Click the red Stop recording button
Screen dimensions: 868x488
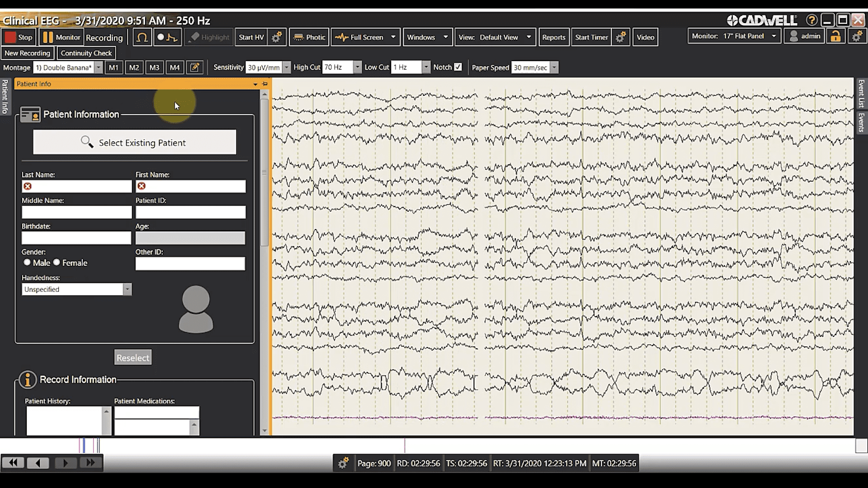[19, 38]
